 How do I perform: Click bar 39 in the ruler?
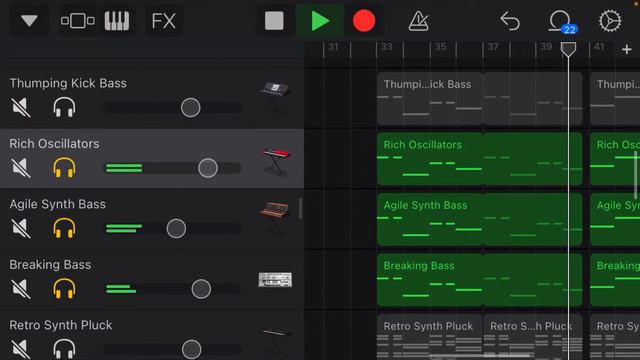[546, 47]
